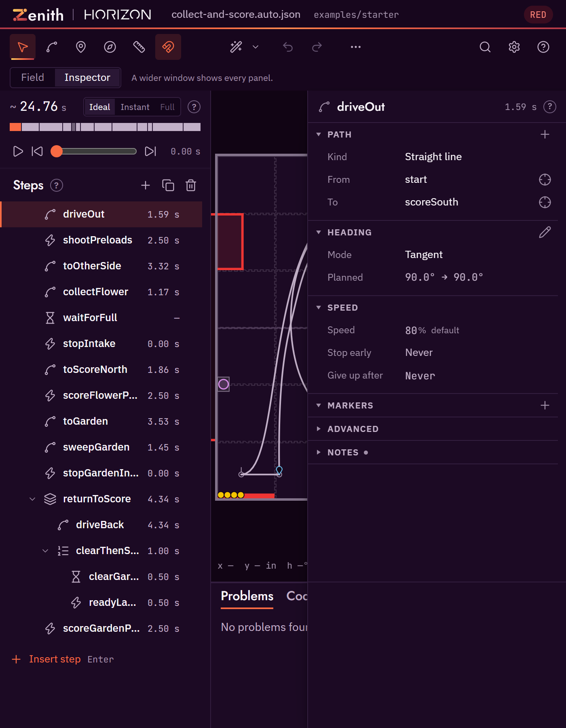
Task: Open settings gear in the toolbar
Action: pos(514,47)
